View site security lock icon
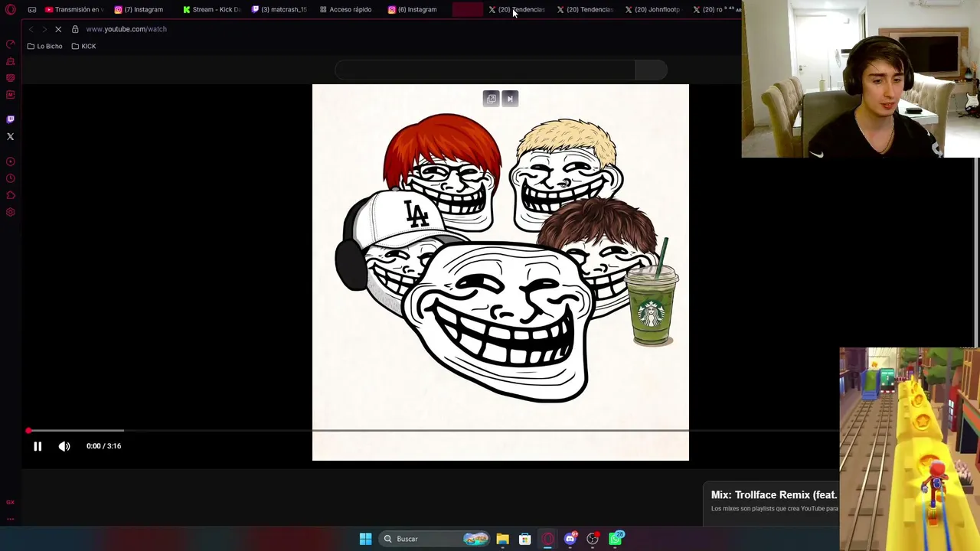Image resolution: width=980 pixels, height=551 pixels. [x=75, y=29]
